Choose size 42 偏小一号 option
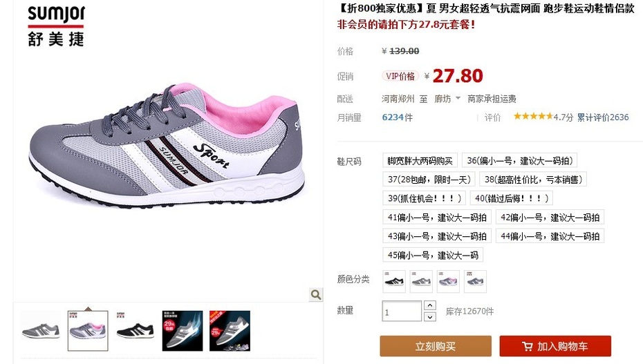This screenshot has height=364, width=643. coord(550,217)
